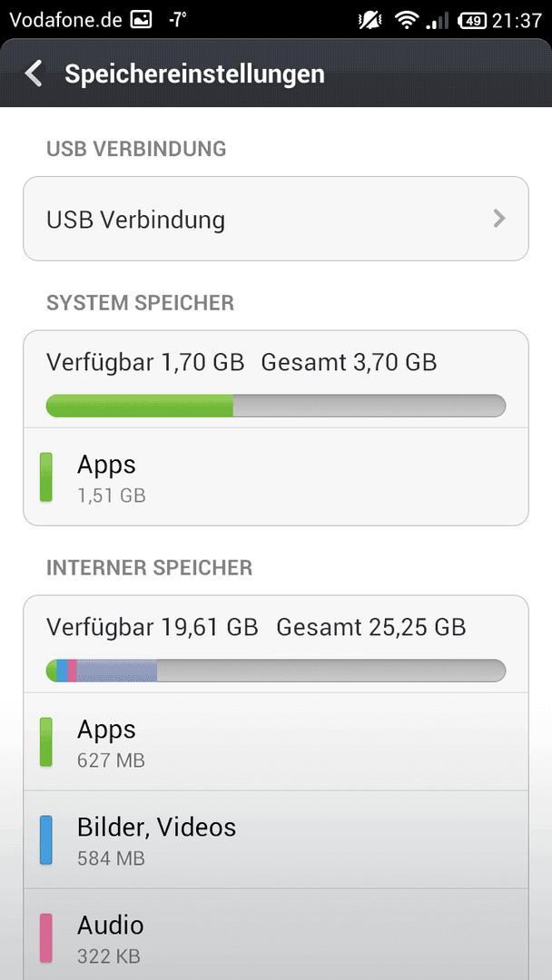
Task: Open Audio storage entry
Action: (276, 935)
